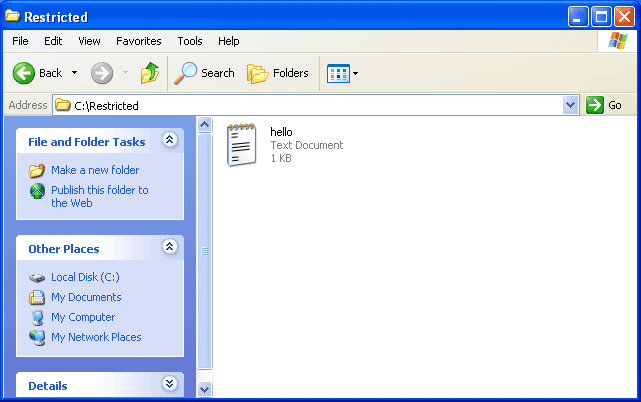Expand the address bar dropdown

click(570, 106)
